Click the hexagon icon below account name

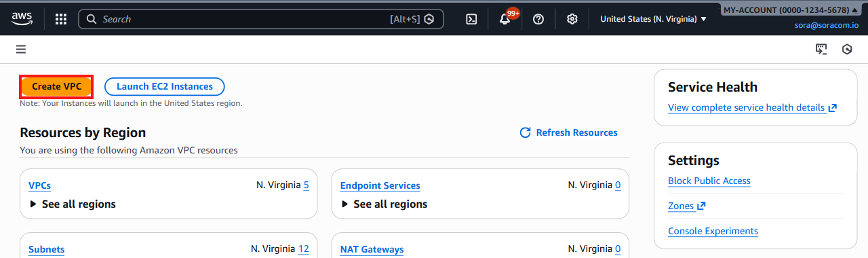pyautogui.click(x=847, y=49)
